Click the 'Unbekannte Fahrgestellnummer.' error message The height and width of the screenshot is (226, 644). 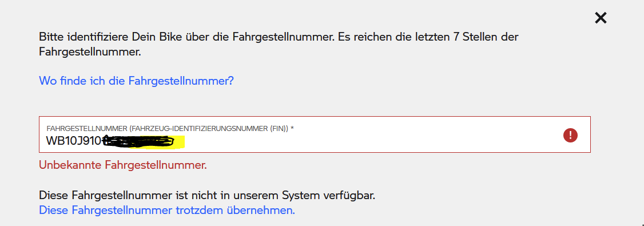click(123, 165)
